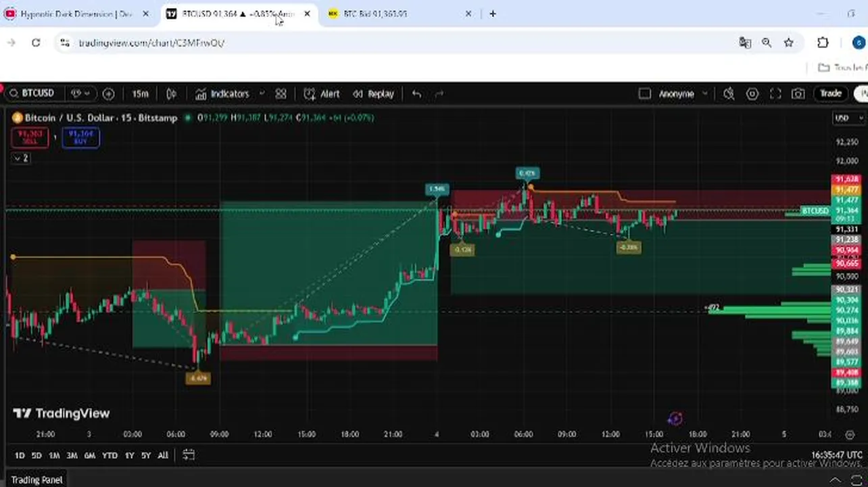Screen dimensions: 868x487
Task: Click the compare or add symbol plus icon
Action: click(x=108, y=94)
